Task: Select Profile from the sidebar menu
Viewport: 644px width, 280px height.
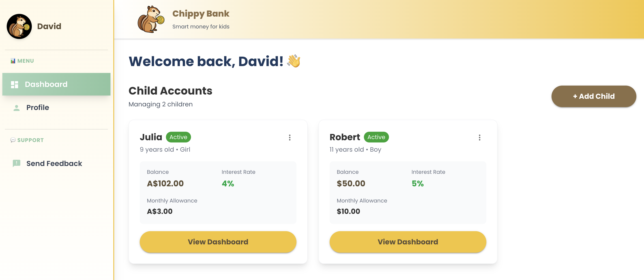Action: (x=38, y=108)
